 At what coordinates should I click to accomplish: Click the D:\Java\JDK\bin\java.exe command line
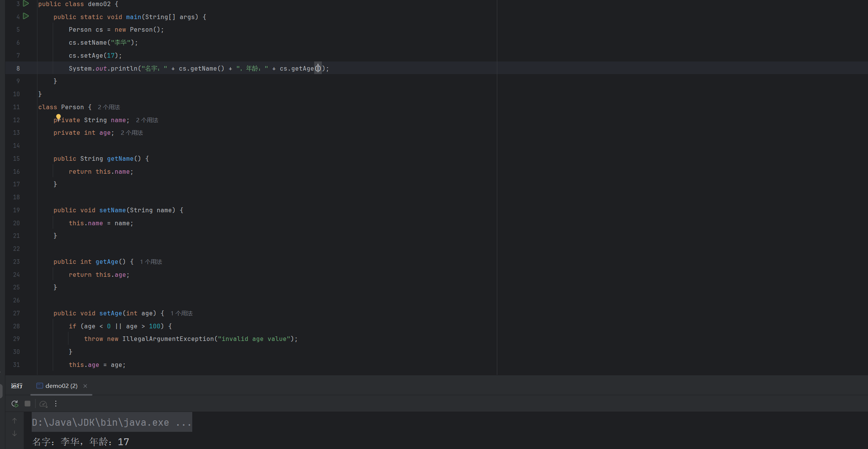[x=112, y=422]
